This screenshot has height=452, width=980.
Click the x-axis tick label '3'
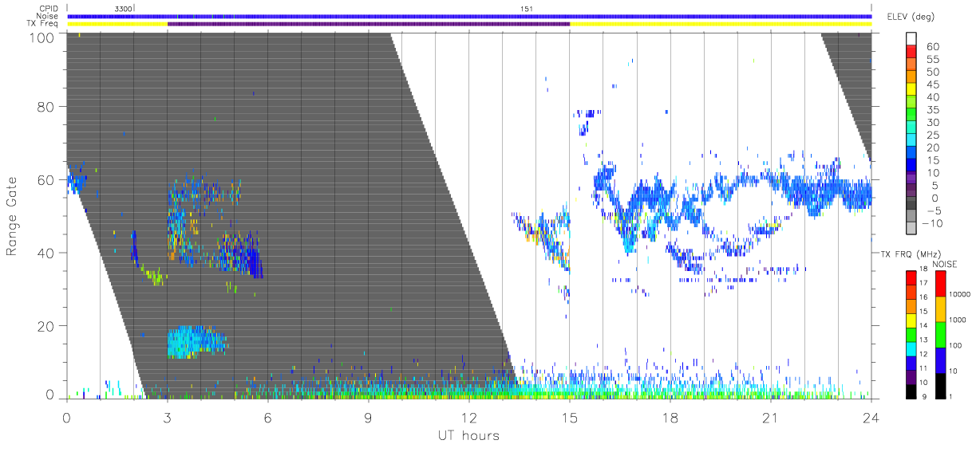(x=167, y=418)
